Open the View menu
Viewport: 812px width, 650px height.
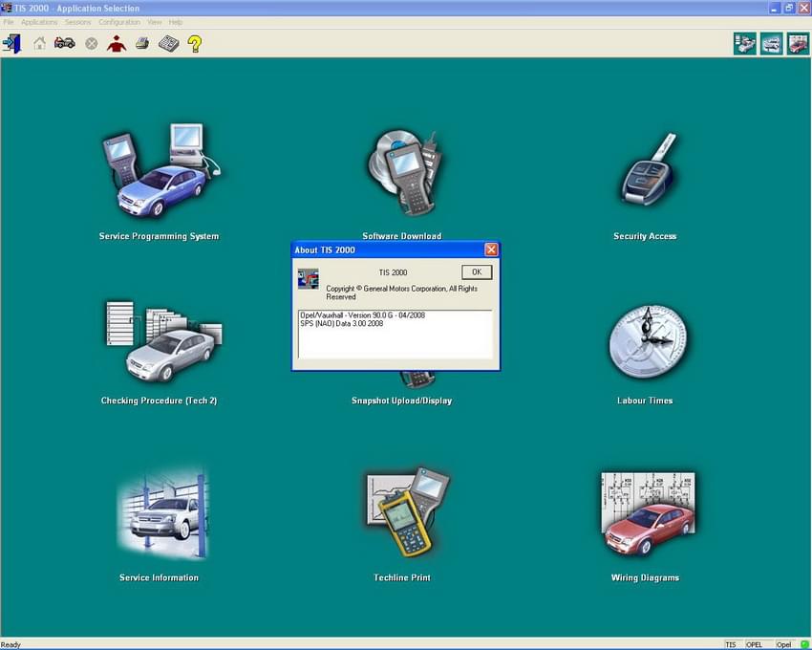point(155,22)
